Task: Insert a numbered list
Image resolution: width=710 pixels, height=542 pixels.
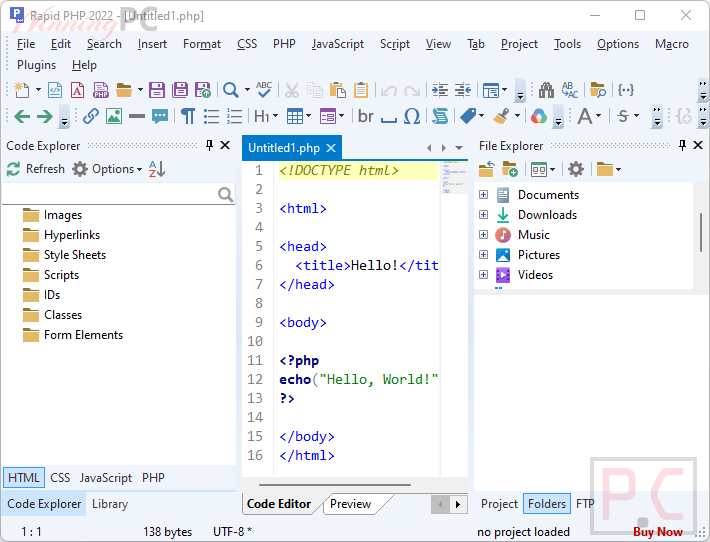Action: click(x=234, y=116)
